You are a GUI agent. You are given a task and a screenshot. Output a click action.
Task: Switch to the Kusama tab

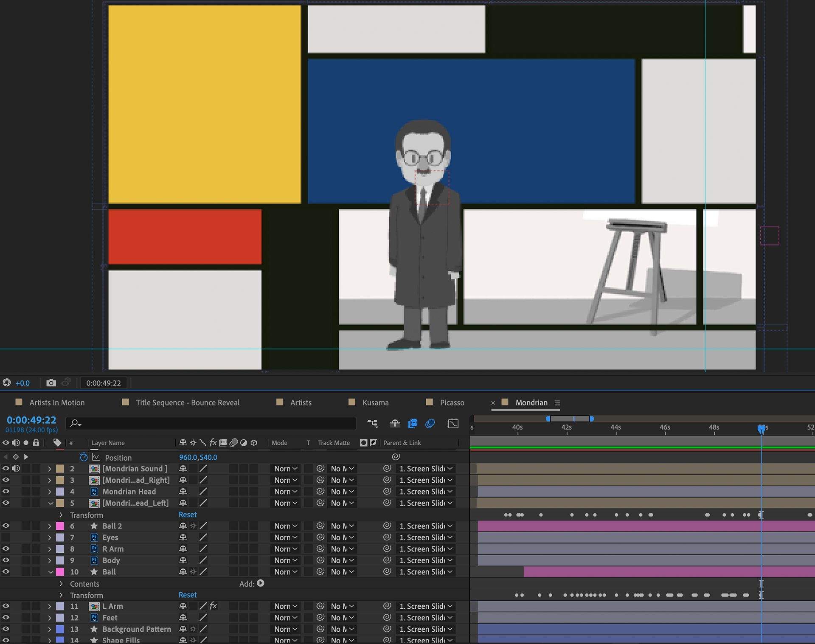375,402
